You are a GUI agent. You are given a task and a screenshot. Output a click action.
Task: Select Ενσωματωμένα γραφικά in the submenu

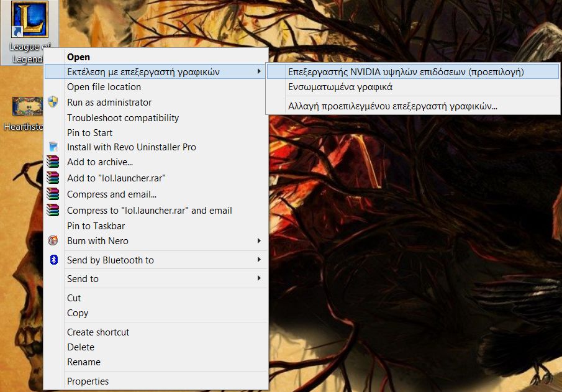pos(413,87)
